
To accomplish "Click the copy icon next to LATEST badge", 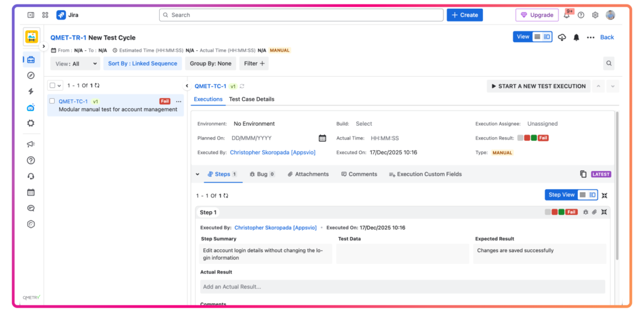I will click(583, 174).
